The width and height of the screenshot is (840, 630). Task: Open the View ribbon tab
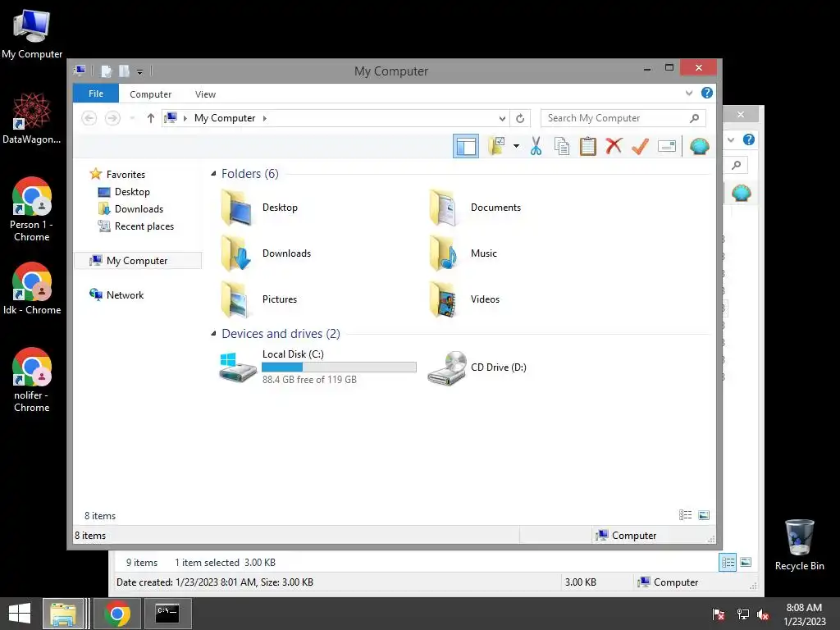pos(205,94)
